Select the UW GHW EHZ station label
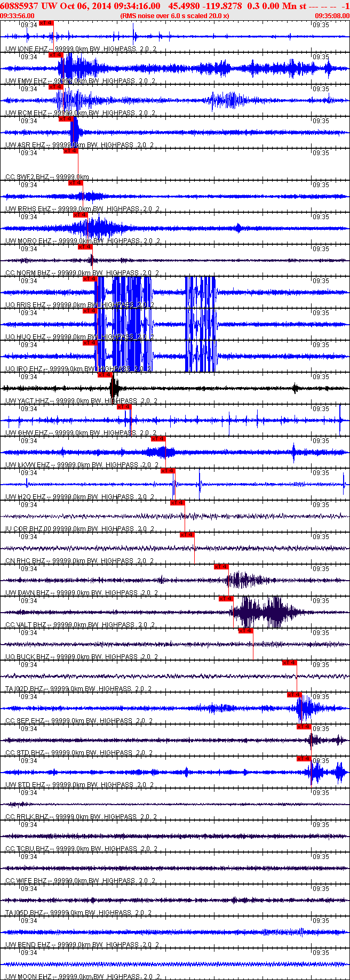The height and width of the screenshot is (980, 350). click(26, 433)
